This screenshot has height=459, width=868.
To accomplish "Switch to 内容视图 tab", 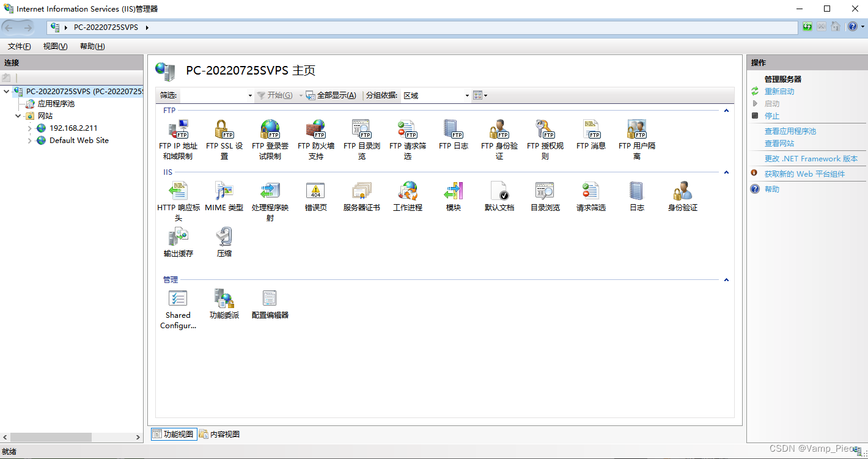I will pos(219,435).
